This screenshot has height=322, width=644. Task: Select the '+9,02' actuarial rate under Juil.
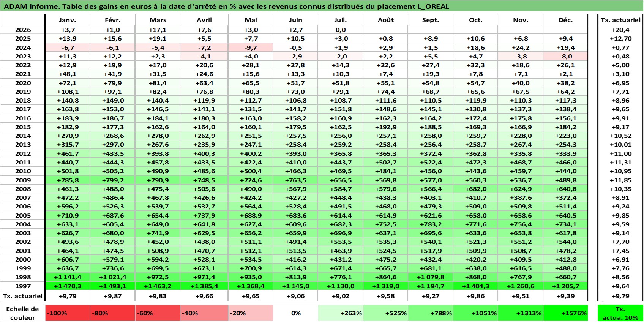tap(341, 296)
